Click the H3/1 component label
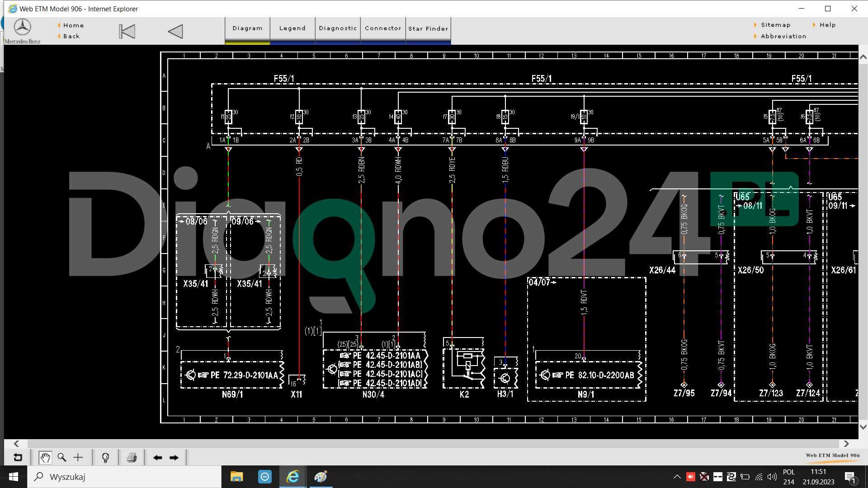 pos(505,394)
